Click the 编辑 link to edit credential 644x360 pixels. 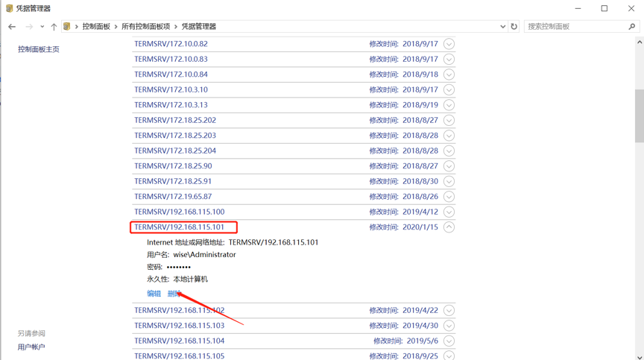pos(154,294)
